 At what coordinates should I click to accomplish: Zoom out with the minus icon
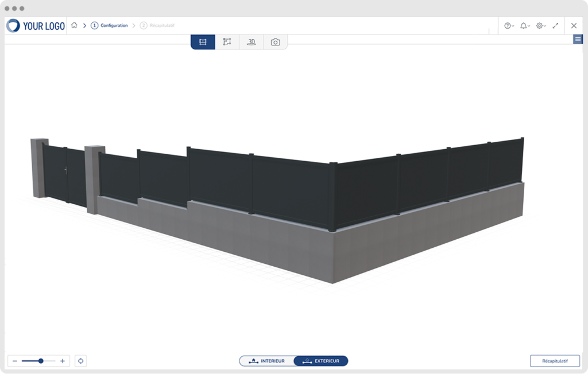point(15,361)
